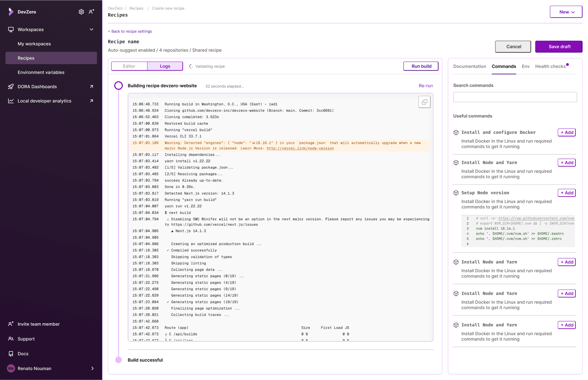Screen dimensions: 588x380
Task: Expand the Renato Nouman account menu
Action: coord(92,368)
